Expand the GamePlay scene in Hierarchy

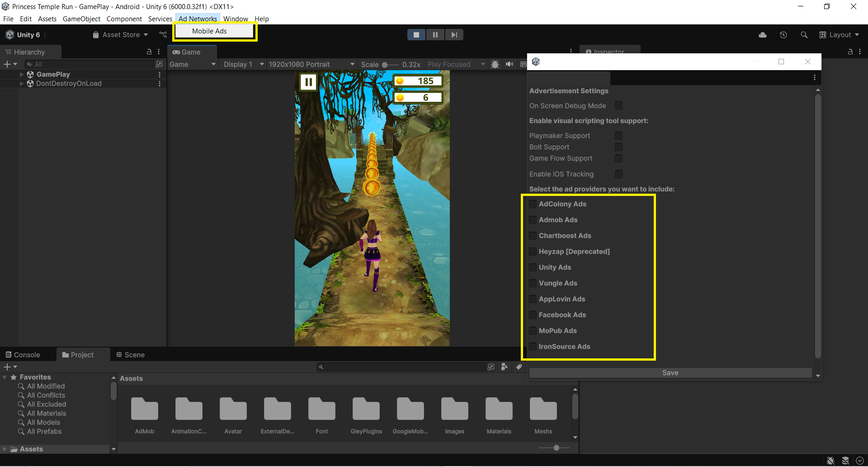point(22,74)
